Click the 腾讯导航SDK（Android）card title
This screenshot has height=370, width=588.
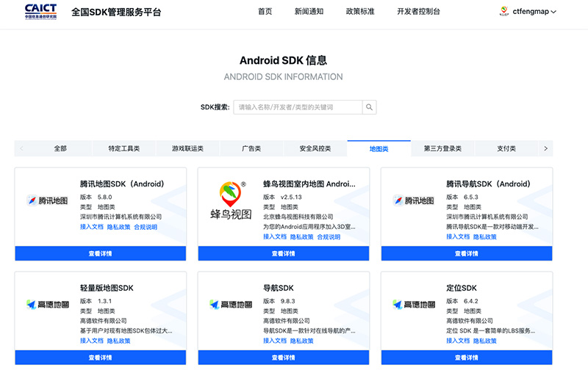coord(489,184)
